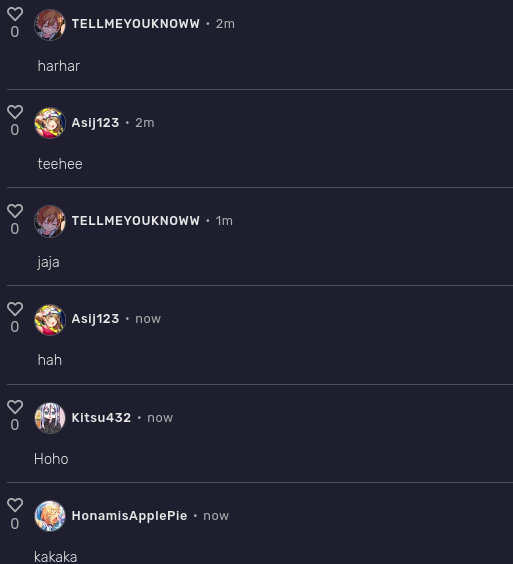
Task: Open Asij123 avatar on the 'hah' comment
Action: coord(50,320)
